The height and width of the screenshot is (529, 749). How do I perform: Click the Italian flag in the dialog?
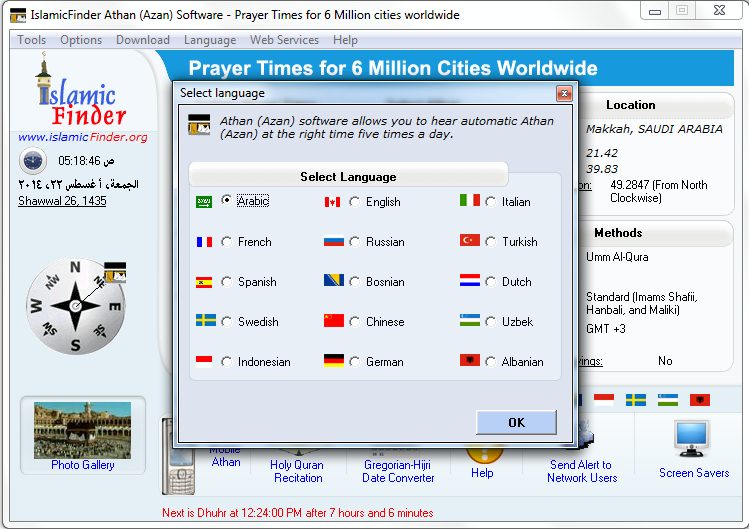[x=470, y=200]
